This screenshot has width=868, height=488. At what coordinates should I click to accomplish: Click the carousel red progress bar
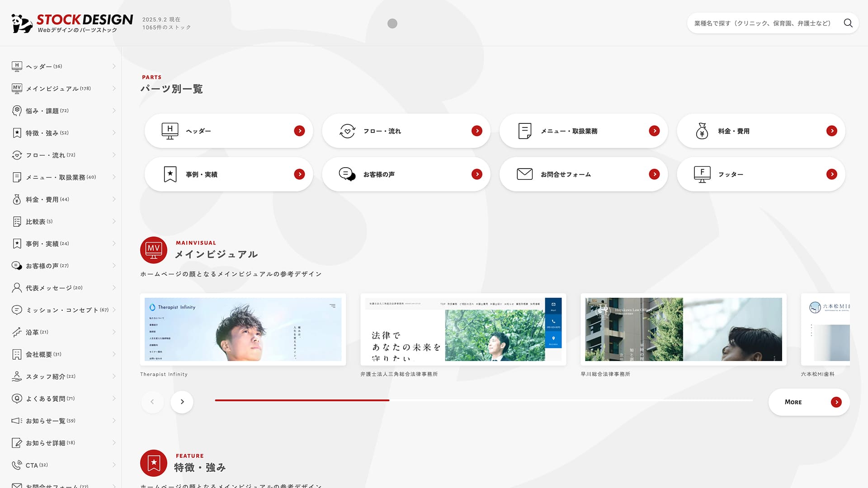pyautogui.click(x=302, y=400)
